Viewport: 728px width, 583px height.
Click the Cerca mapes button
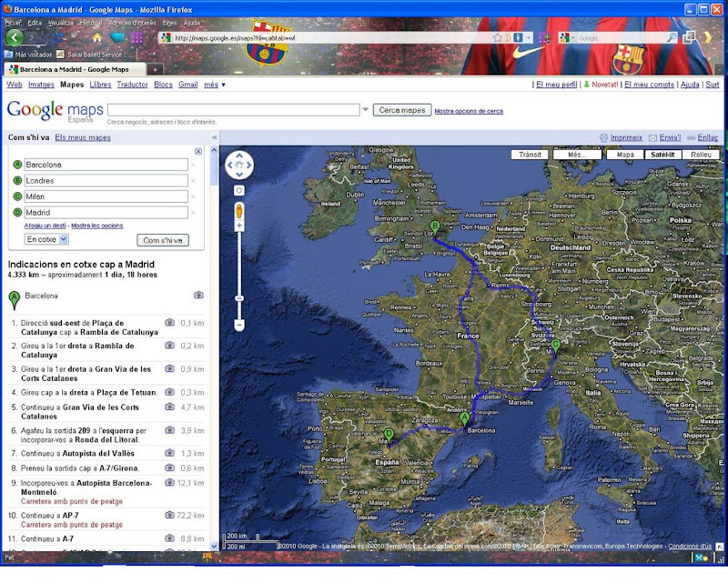click(402, 110)
